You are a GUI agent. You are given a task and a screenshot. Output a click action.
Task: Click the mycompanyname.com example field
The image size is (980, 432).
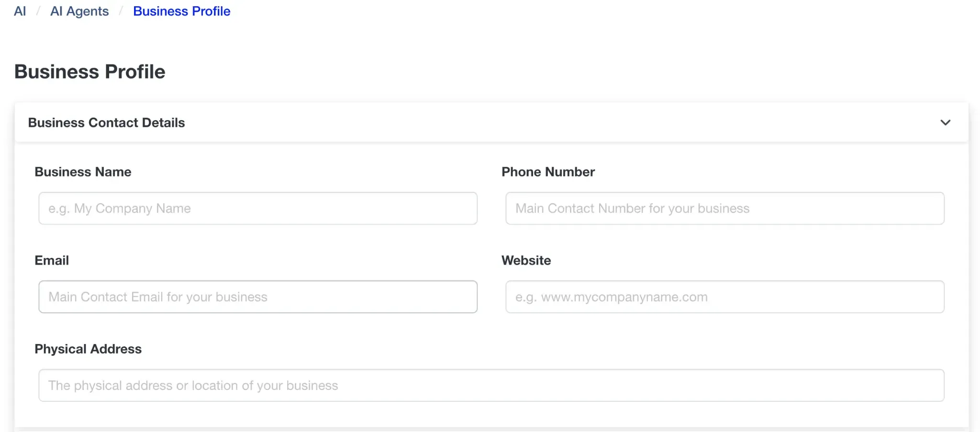coord(724,297)
